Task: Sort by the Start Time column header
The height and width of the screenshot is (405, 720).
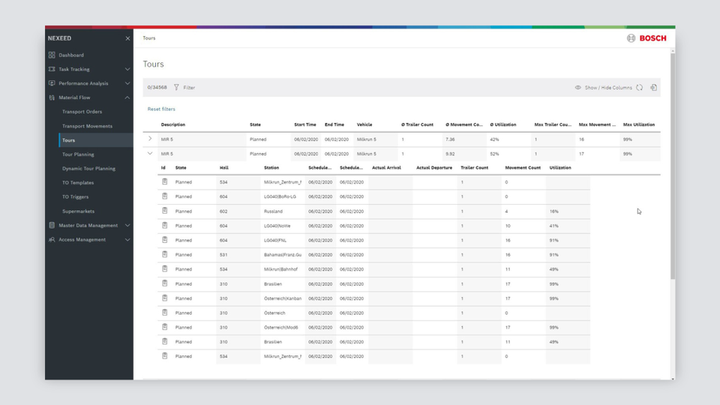Action: [305, 125]
